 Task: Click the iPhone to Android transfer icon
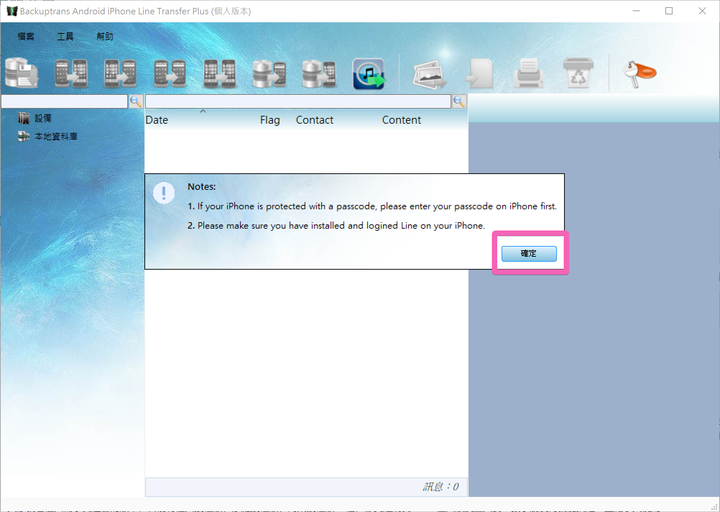[x=120, y=73]
